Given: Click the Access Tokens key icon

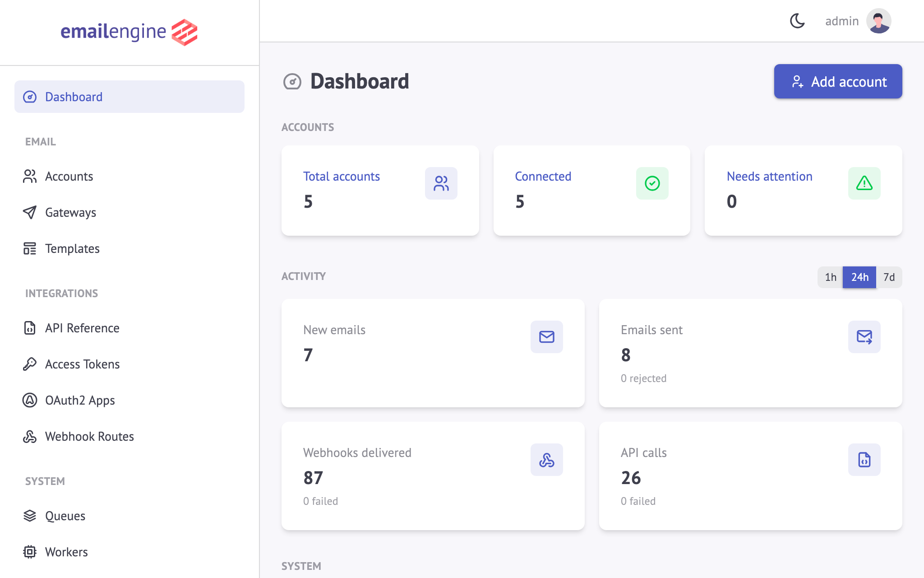Looking at the screenshot, I should (30, 364).
